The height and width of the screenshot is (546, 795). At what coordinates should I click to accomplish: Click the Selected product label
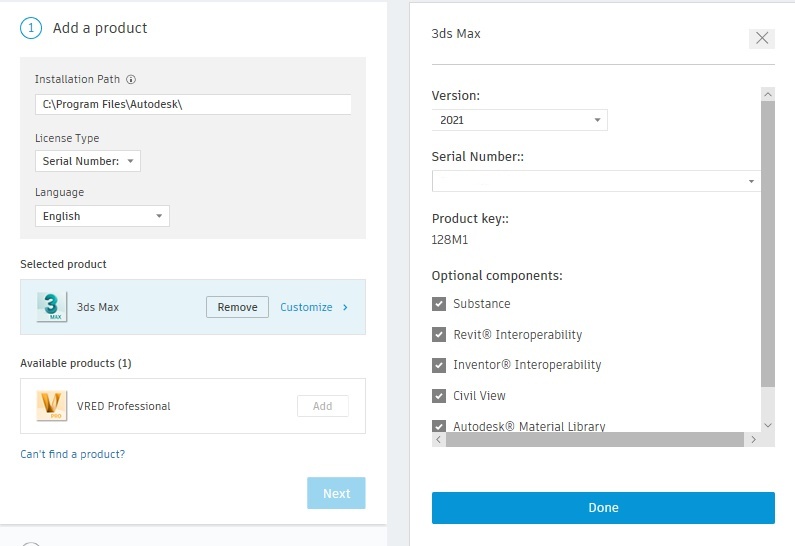pyautogui.click(x=63, y=264)
